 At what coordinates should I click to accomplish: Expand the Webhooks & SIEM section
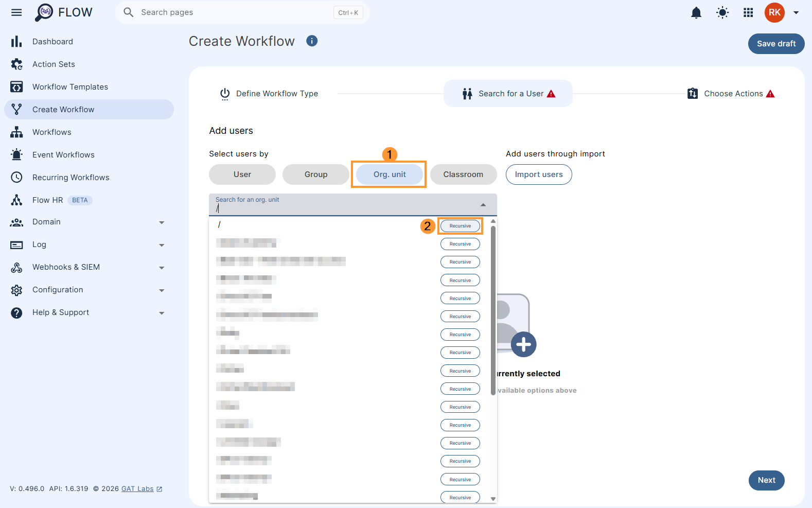(x=162, y=268)
